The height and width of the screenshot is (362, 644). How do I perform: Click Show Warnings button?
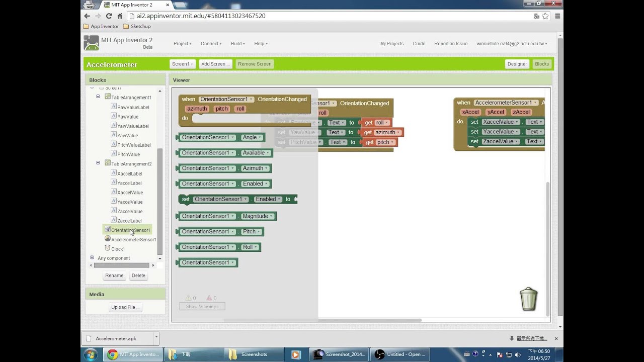202,306
